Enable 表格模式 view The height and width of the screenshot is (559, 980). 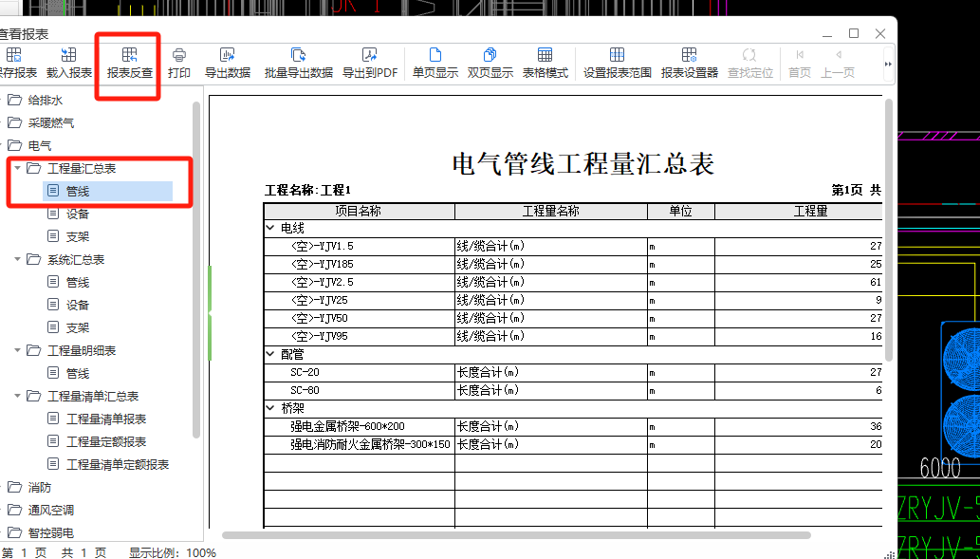pyautogui.click(x=545, y=63)
